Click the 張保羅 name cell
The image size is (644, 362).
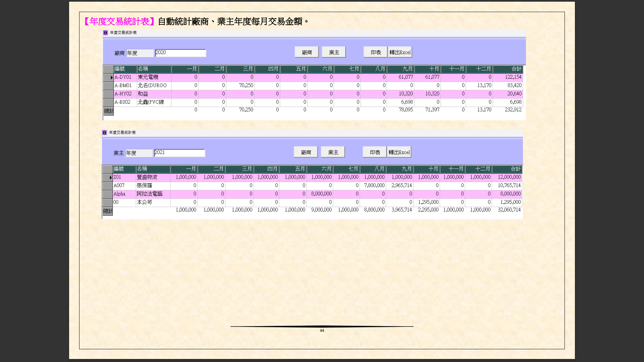click(x=153, y=186)
